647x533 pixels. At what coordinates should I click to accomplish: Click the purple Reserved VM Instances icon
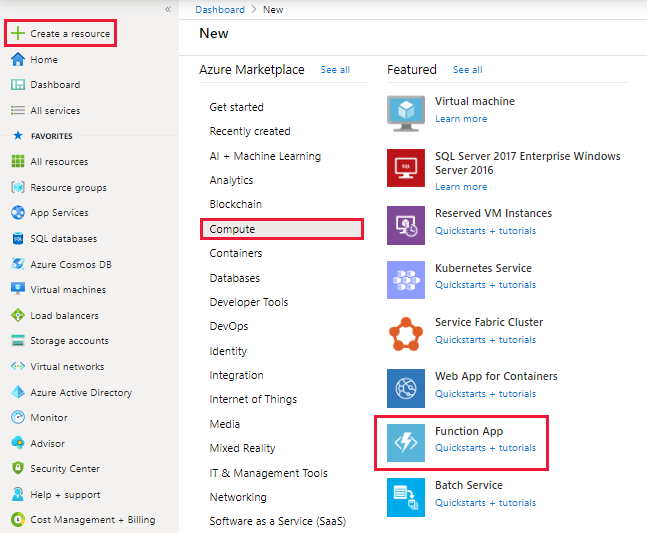pos(406,225)
